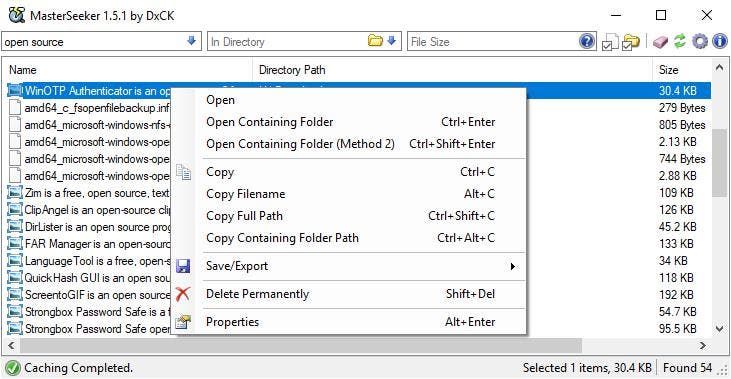Click the folder browse icon in Directory field
This screenshot has height=379, width=731.
[x=375, y=41]
